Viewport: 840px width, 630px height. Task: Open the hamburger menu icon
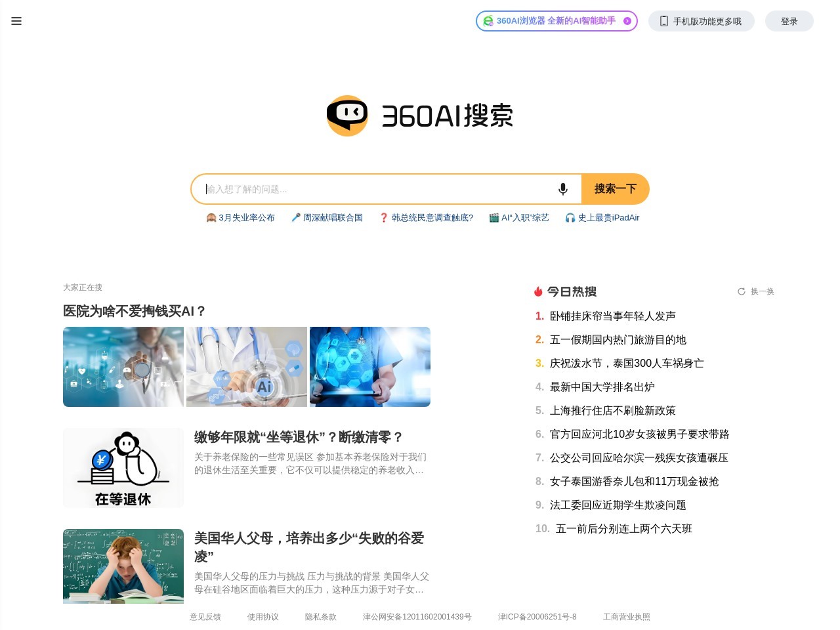[16, 21]
